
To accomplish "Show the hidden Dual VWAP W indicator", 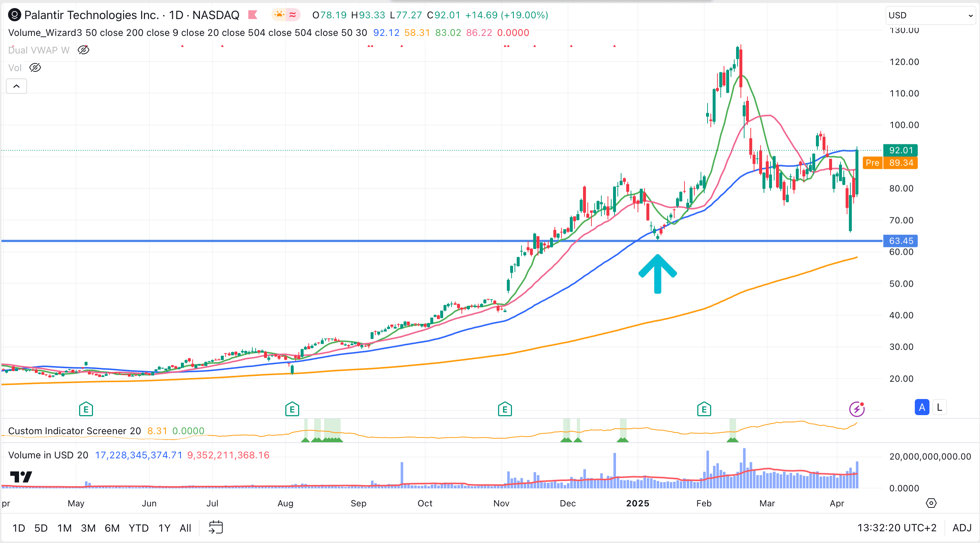I will [x=83, y=50].
